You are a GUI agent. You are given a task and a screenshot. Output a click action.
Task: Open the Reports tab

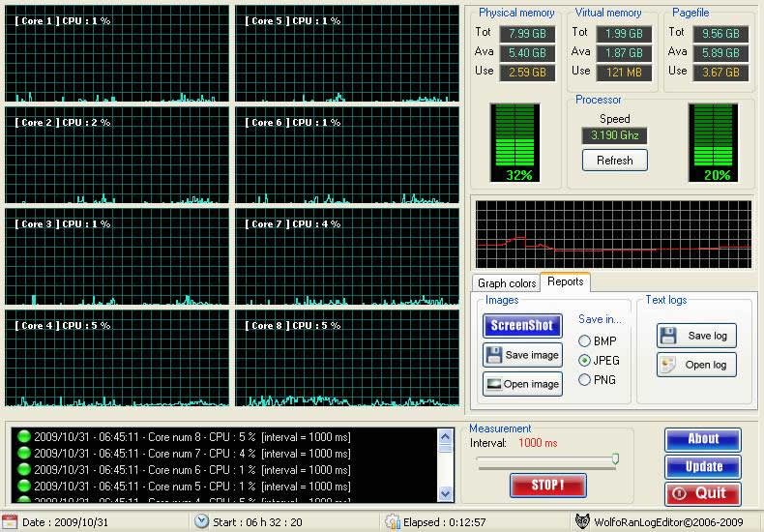(x=565, y=281)
